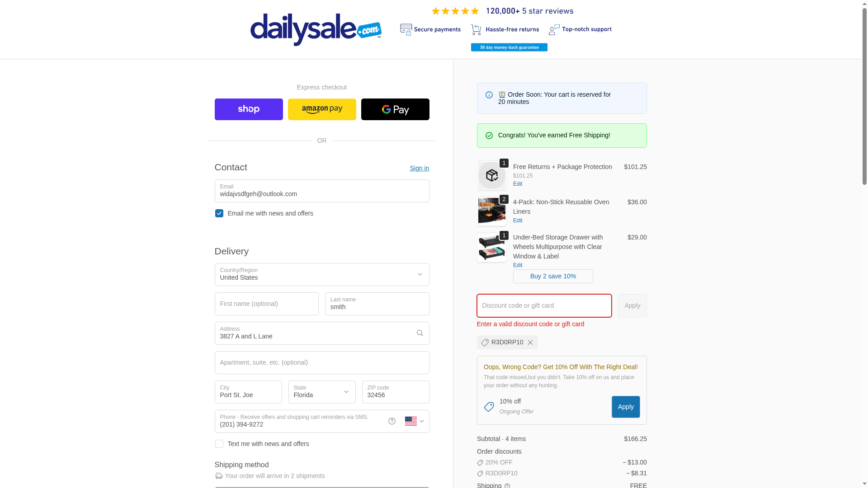Remove the R3D0RP10 discount code tag
Viewport: 868px width, 488px height.
coord(530,343)
